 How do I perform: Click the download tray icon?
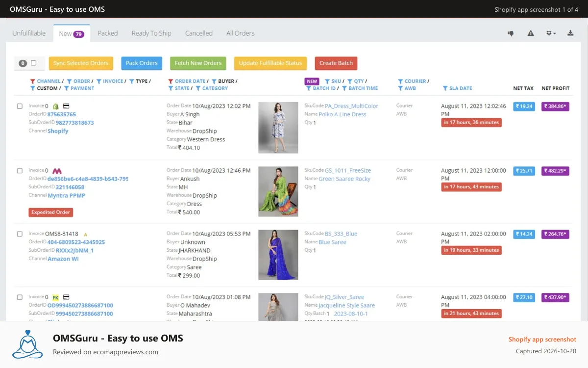[570, 33]
